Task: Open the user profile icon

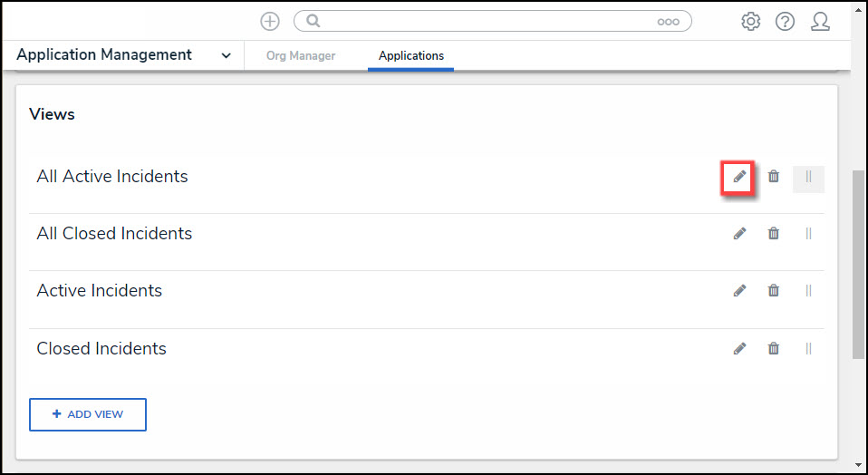Action: pyautogui.click(x=820, y=22)
